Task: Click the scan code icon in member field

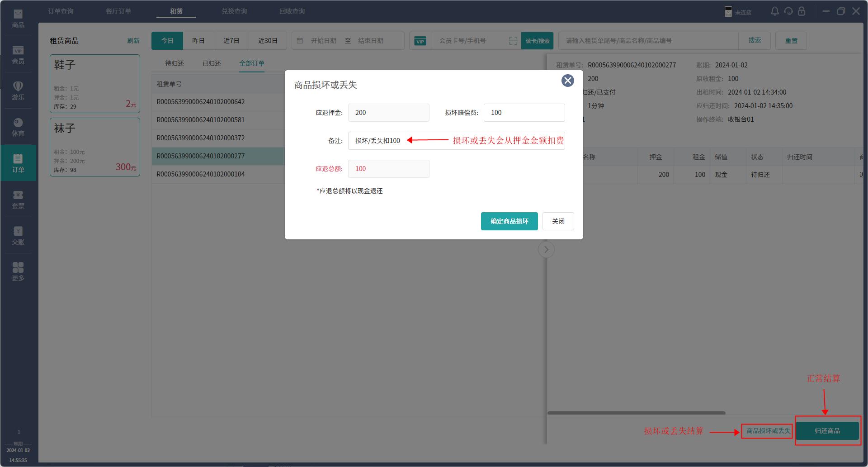Action: [x=513, y=41]
